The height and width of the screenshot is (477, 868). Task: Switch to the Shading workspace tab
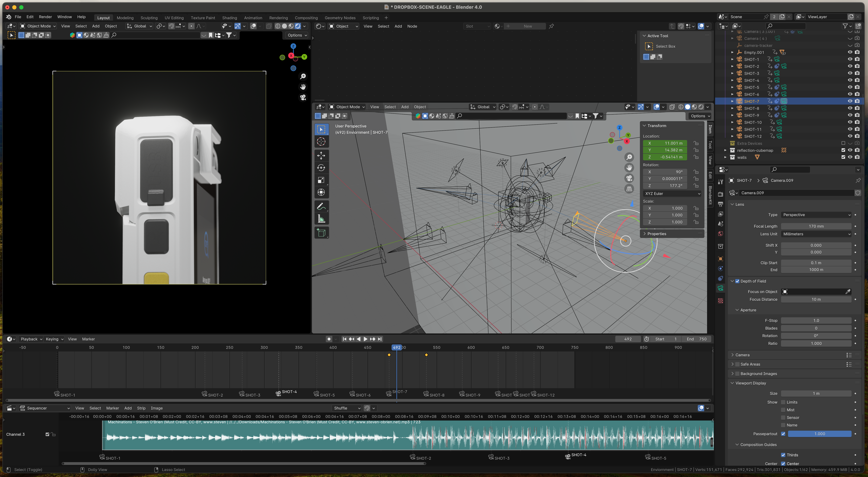click(x=229, y=18)
